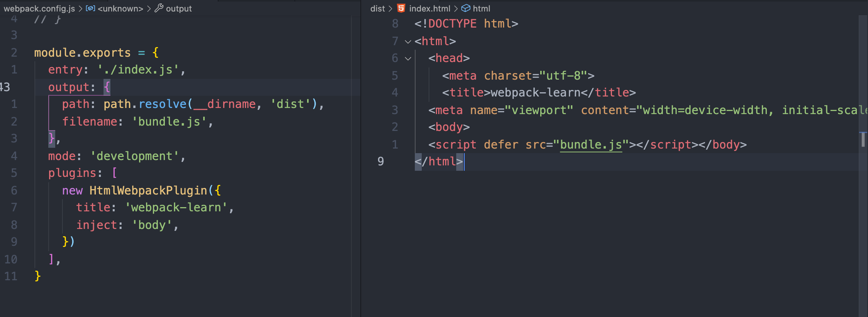Click the 'charset="utf-8"' attribute
Image resolution: width=868 pixels, height=317 pixels.
(x=536, y=76)
